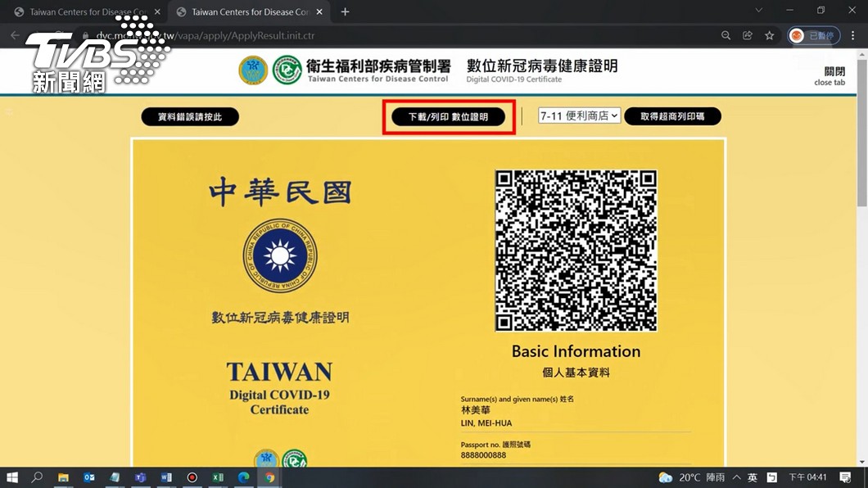Click the data error report button
The height and width of the screenshot is (488, 868).
tap(190, 117)
